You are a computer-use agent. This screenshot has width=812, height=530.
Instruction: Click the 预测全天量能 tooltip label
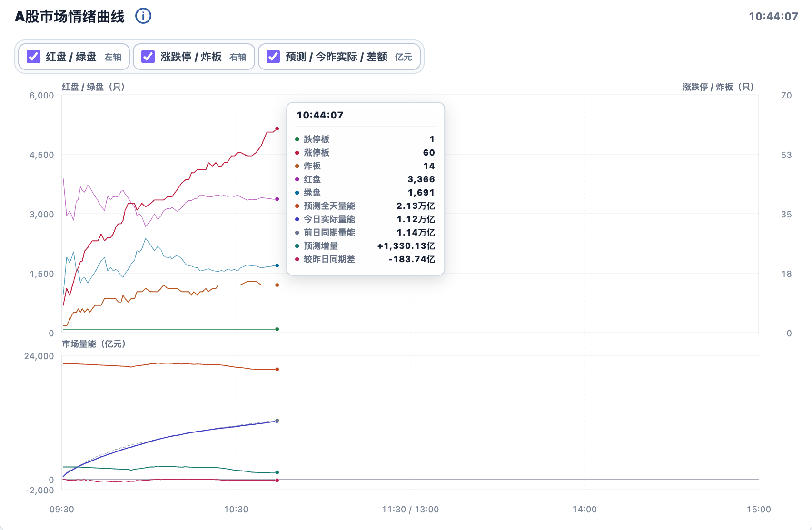(x=329, y=206)
